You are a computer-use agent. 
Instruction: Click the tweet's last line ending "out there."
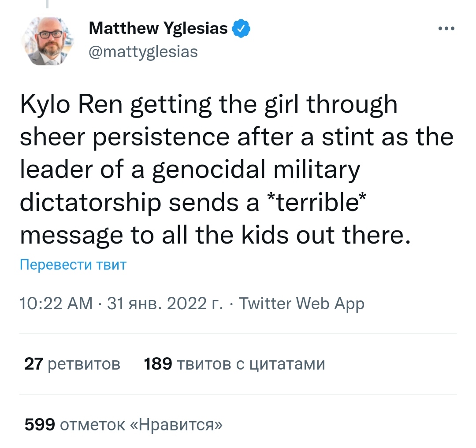coord(215,236)
